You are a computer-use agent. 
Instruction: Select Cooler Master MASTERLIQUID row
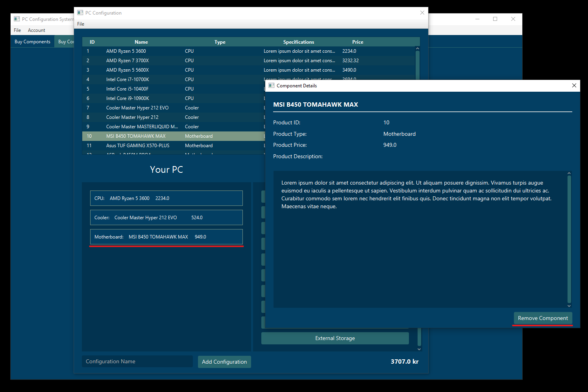174,127
